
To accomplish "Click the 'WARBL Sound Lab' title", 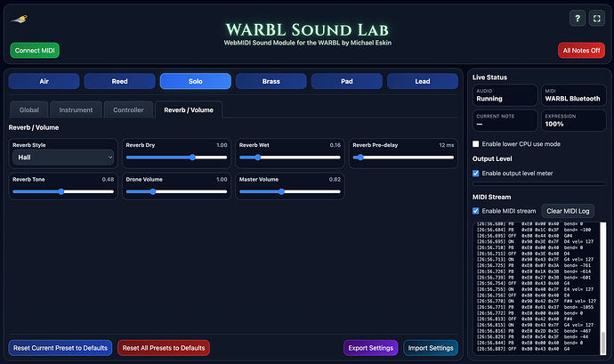I will 307,29.
